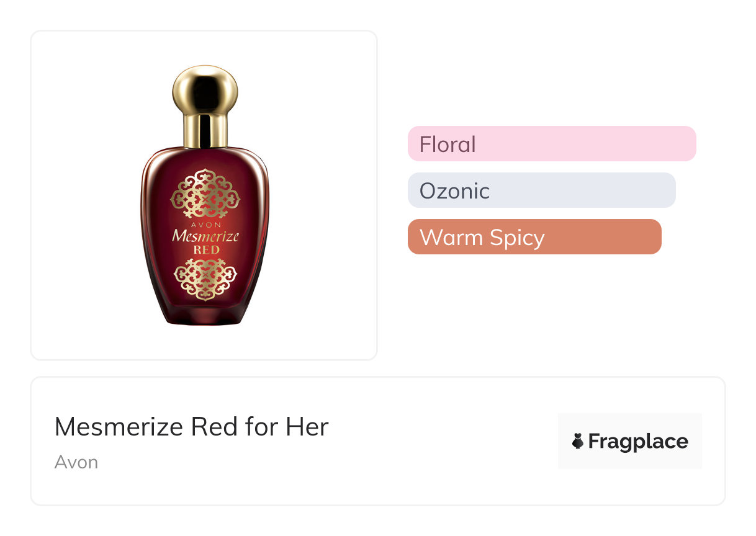This screenshot has width=756, height=536.
Task: Click the "Mesmerize" script on the bottle label
Action: click(x=205, y=236)
